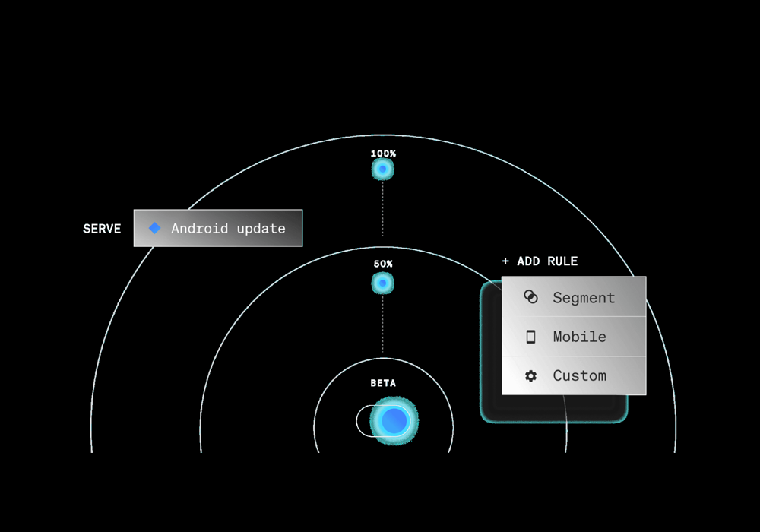Screen dimensions: 760x532
Task: Select the glowing 50% rollout node
Action: point(383,283)
